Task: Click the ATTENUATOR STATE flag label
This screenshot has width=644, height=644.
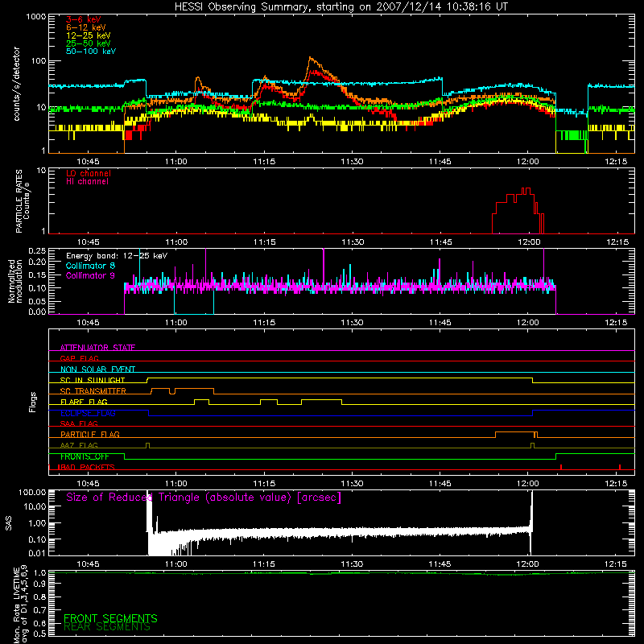Action: pyautogui.click(x=97, y=348)
